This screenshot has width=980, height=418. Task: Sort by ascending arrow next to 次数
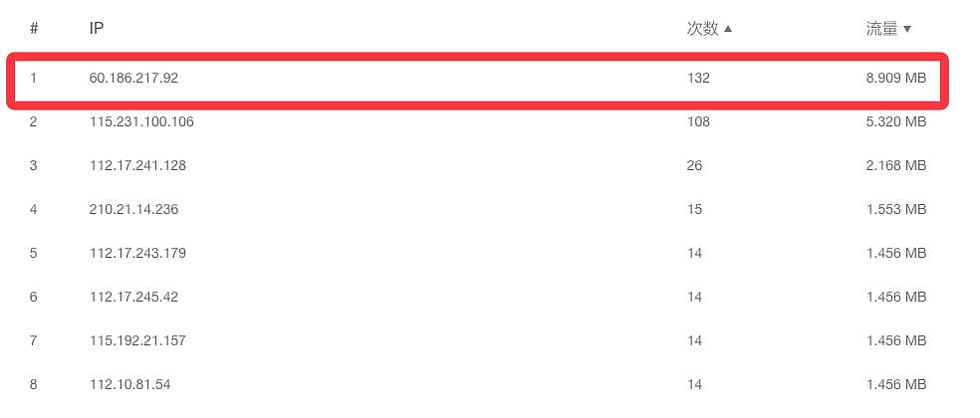[x=728, y=29]
